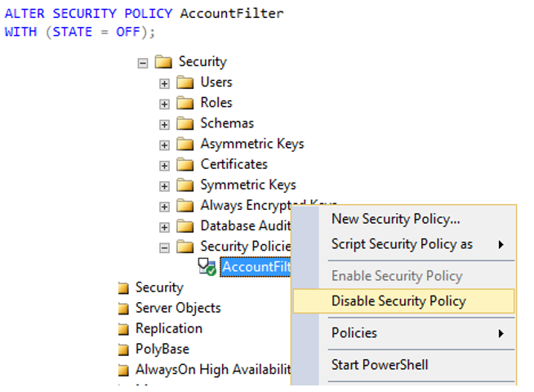Open the Policies submenu arrow
This screenshot has height=392, width=534.
point(501,333)
